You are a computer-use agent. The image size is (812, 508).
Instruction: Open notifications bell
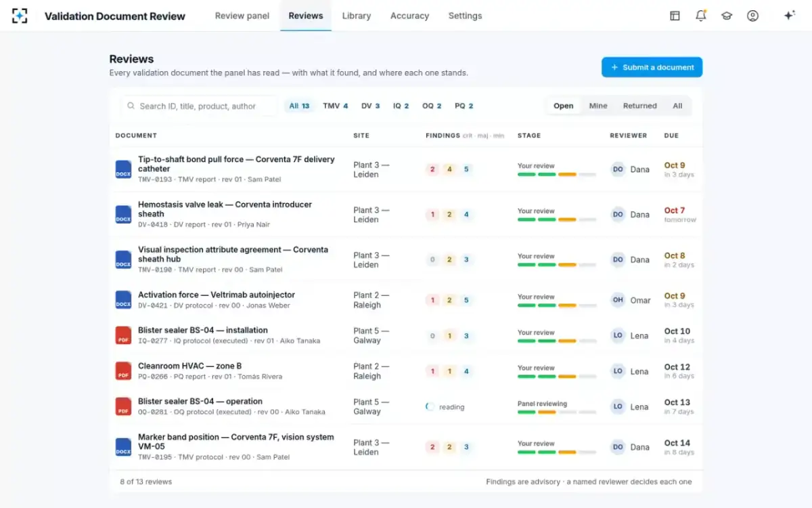(701, 16)
